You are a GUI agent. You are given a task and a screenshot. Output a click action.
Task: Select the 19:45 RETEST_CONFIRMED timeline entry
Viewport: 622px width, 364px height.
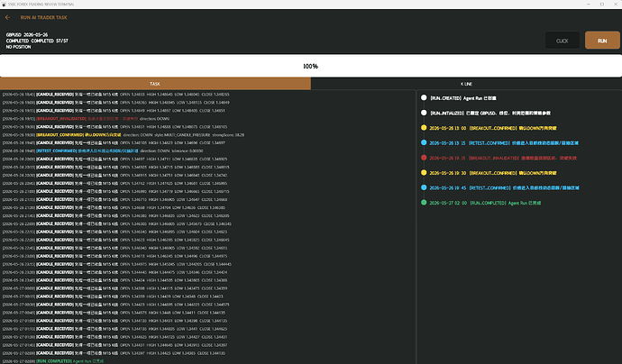(x=499, y=187)
